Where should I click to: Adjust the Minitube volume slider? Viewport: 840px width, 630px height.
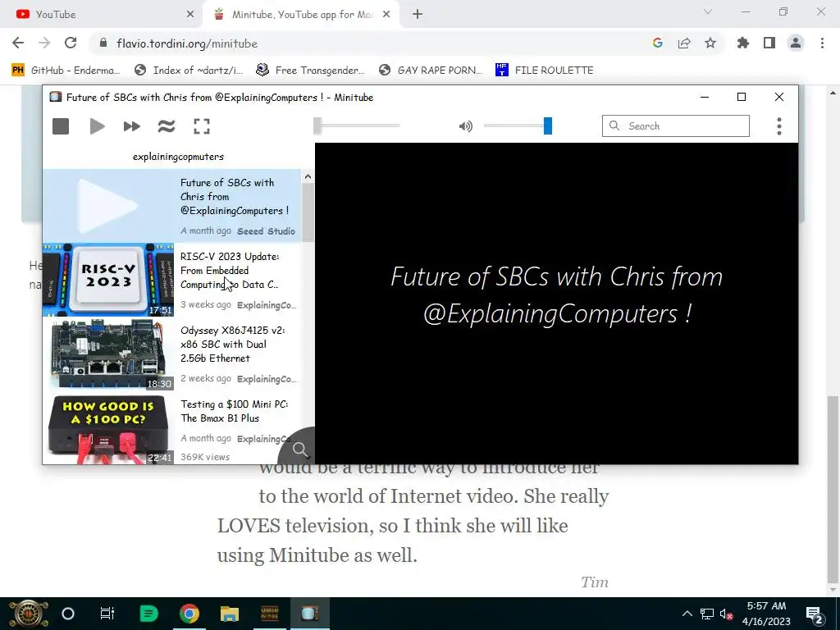tap(518, 126)
